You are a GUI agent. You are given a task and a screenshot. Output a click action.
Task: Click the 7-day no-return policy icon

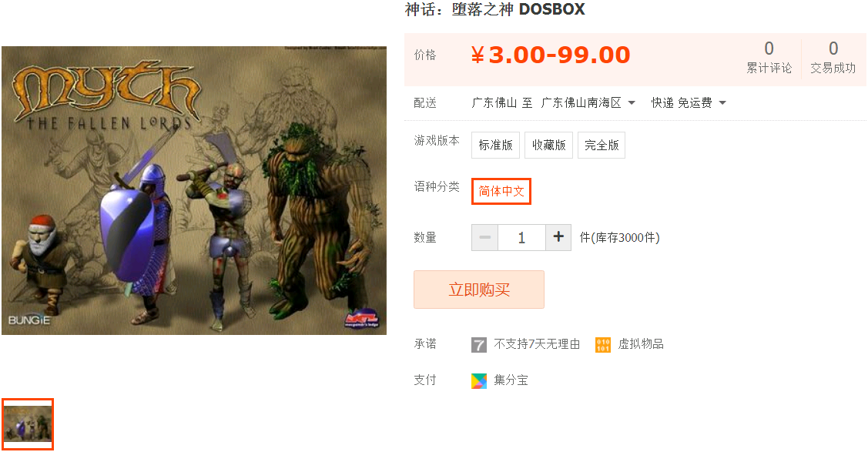click(x=479, y=345)
